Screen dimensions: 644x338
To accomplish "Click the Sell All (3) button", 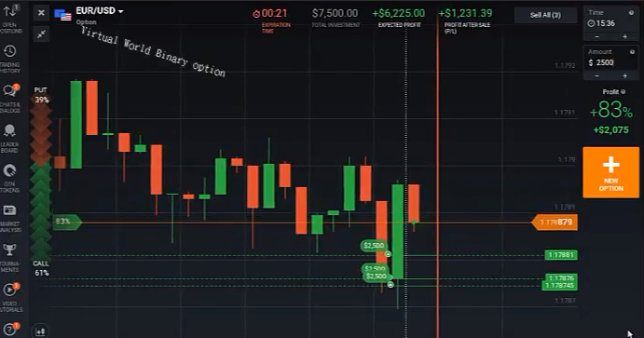I will tap(545, 15).
